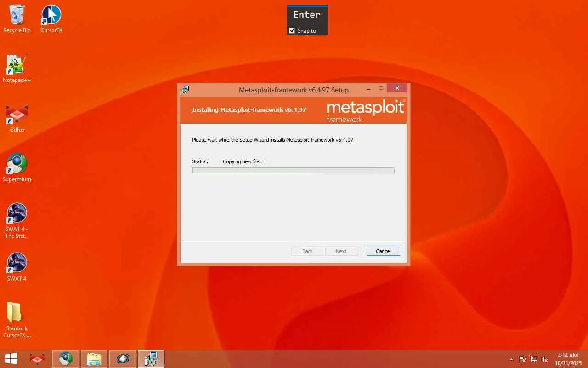Click the Metasploit-framework v6.4.97 Setup title bar
This screenshot has width=588, height=368.
294,90
